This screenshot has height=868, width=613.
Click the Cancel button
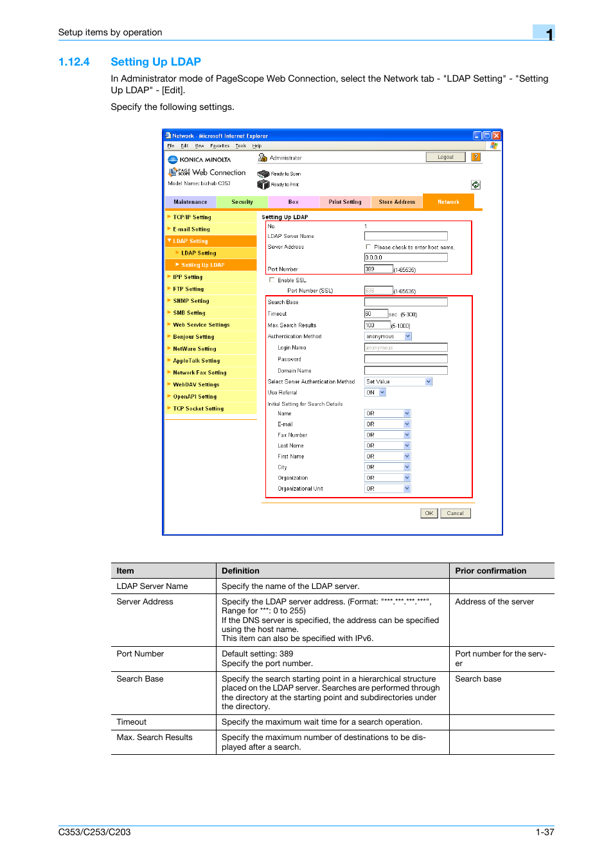click(456, 513)
